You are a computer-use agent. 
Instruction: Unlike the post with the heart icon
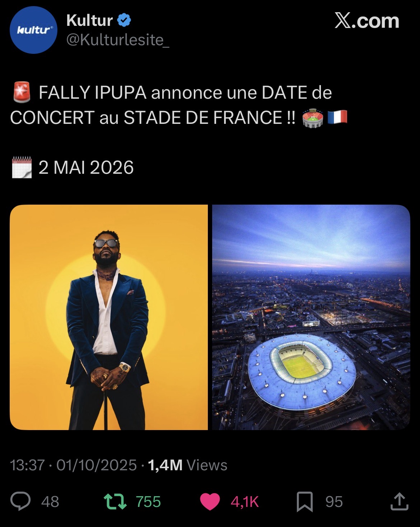[210, 502]
